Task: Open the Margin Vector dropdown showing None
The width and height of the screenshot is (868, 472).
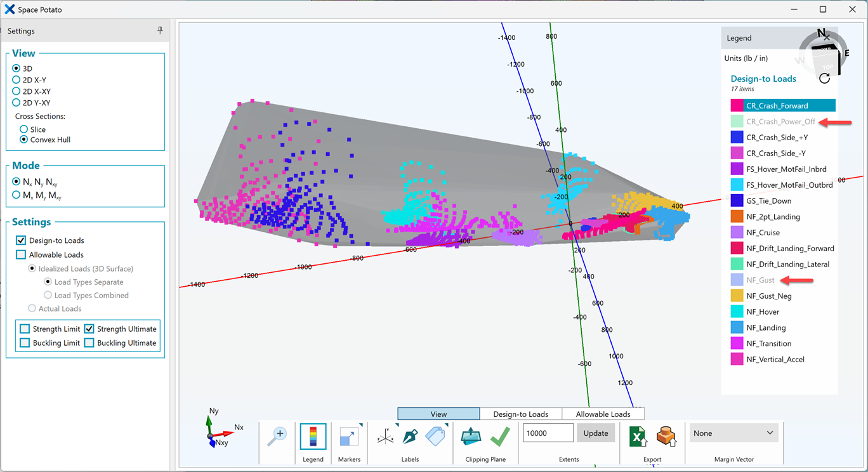Action: 733,433
